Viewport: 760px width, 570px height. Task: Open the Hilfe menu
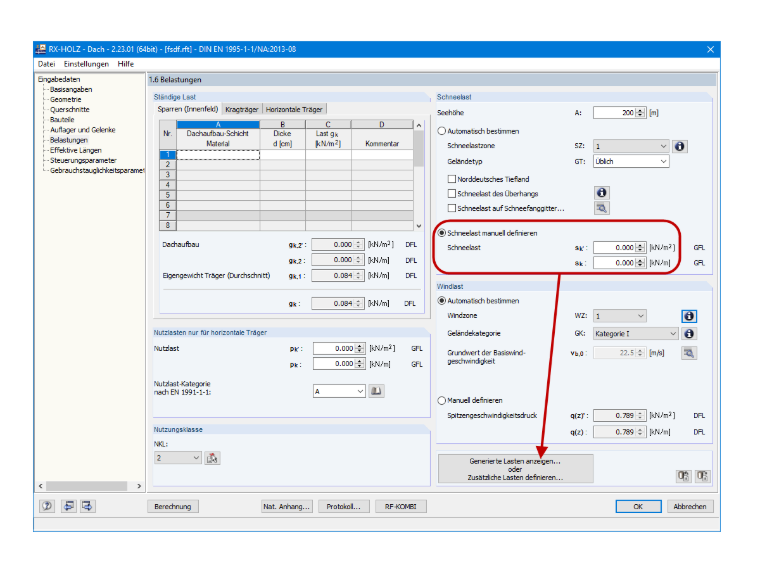(x=126, y=64)
